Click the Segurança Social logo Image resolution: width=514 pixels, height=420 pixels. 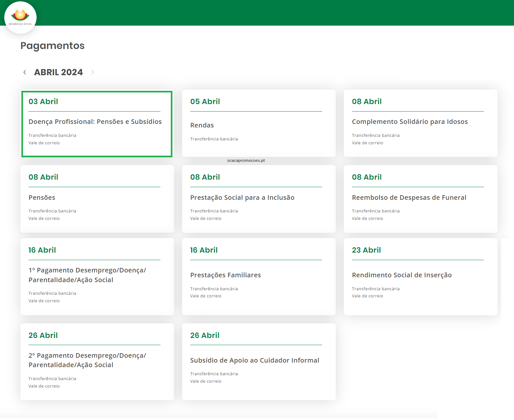coord(20,18)
